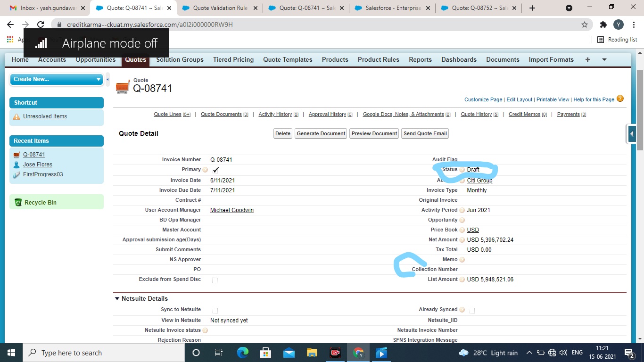Open Michael Goodwin's user link
This screenshot has height=362, width=644.
pos(232,210)
